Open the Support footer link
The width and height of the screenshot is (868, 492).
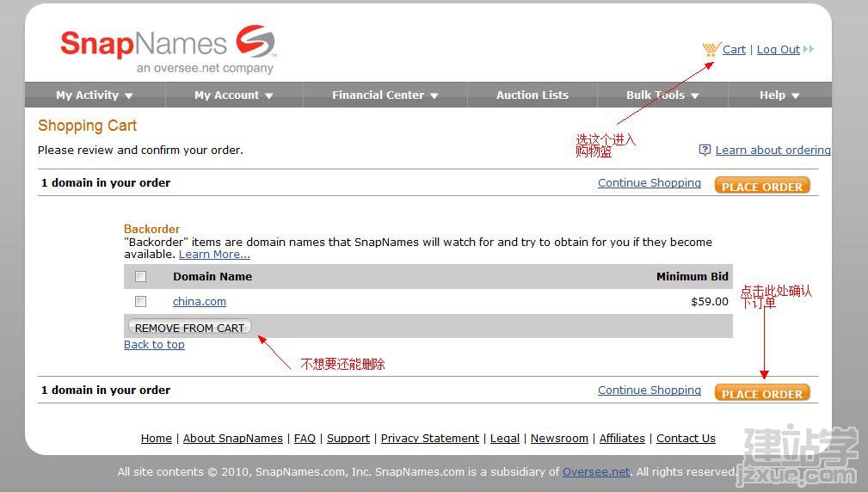pyautogui.click(x=348, y=439)
